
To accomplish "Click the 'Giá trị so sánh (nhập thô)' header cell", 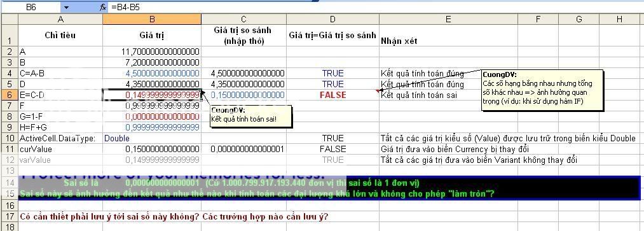I will pyautogui.click(x=243, y=36).
